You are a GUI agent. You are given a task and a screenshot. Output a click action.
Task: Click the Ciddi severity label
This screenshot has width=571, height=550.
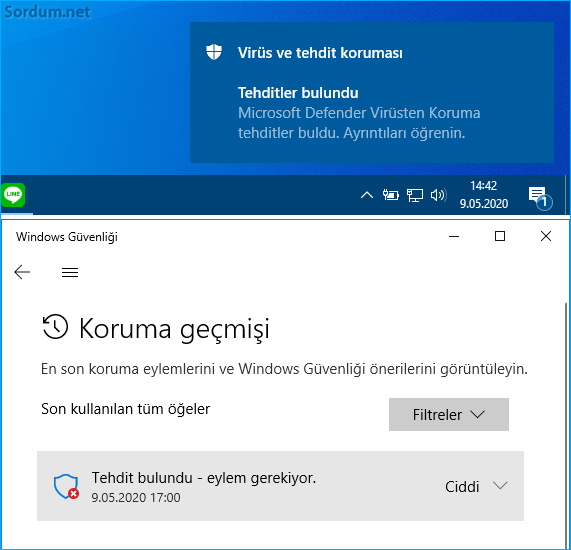tap(462, 487)
